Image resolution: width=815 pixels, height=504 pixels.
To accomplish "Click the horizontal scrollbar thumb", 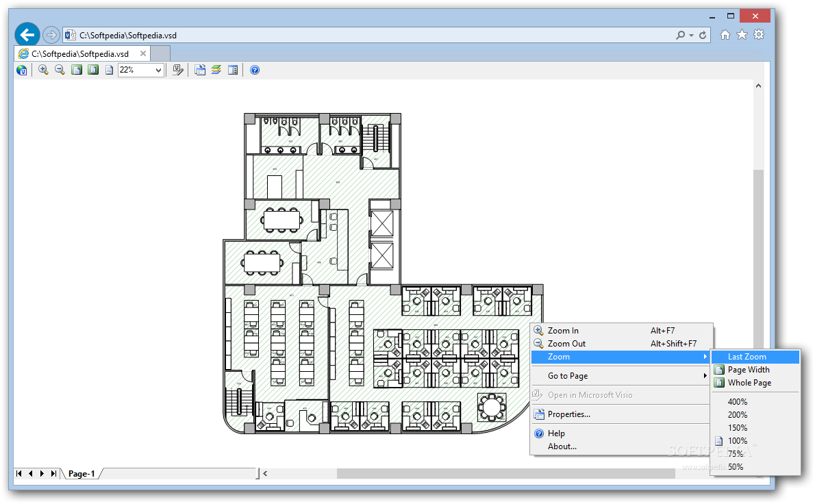I will click(505, 473).
